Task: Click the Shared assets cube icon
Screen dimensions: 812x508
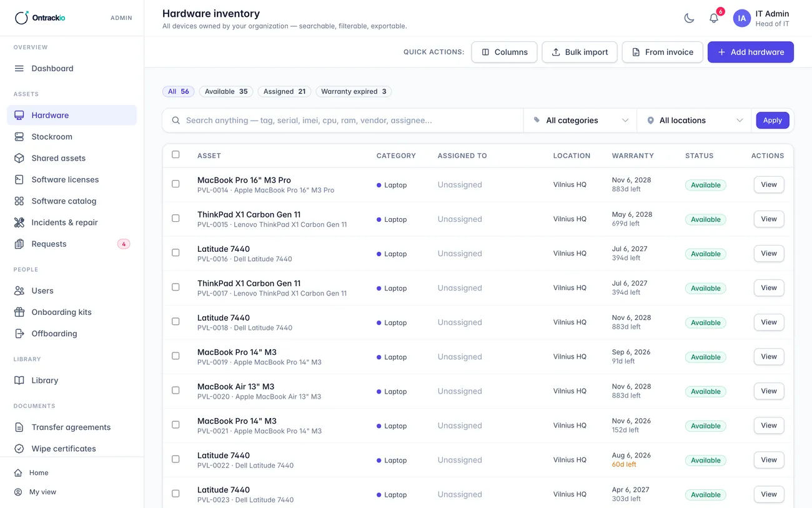Action: point(19,158)
